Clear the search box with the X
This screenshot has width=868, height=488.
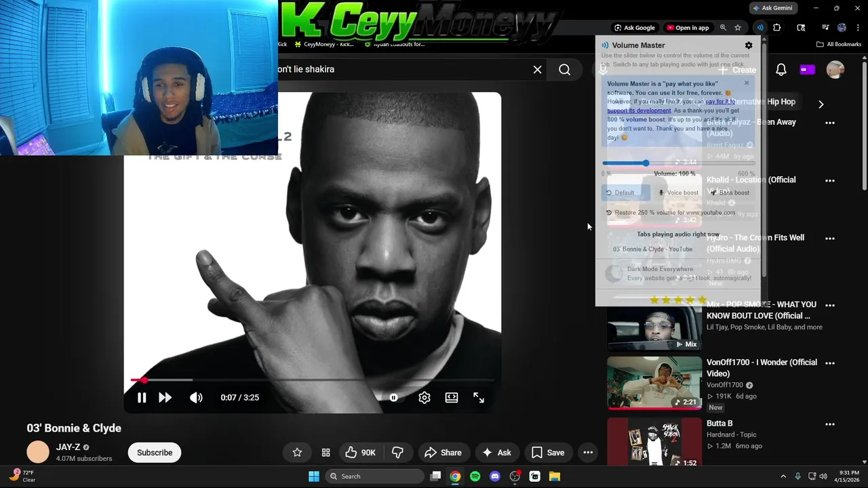pyautogui.click(x=538, y=69)
